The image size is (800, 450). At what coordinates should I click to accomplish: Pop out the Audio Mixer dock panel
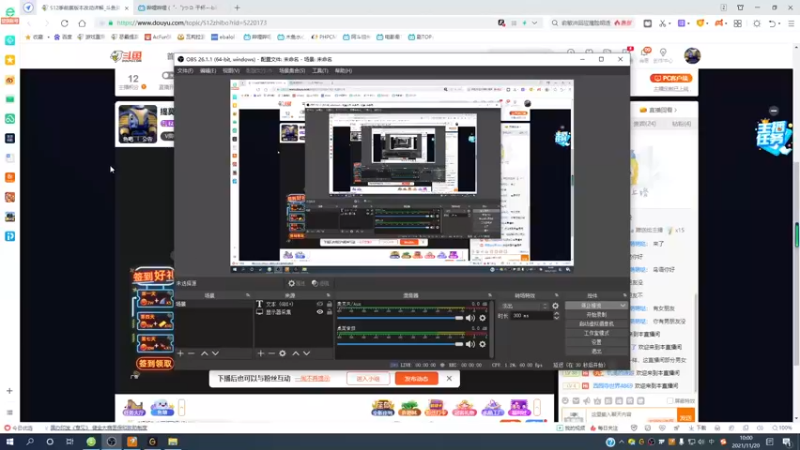pos(490,295)
